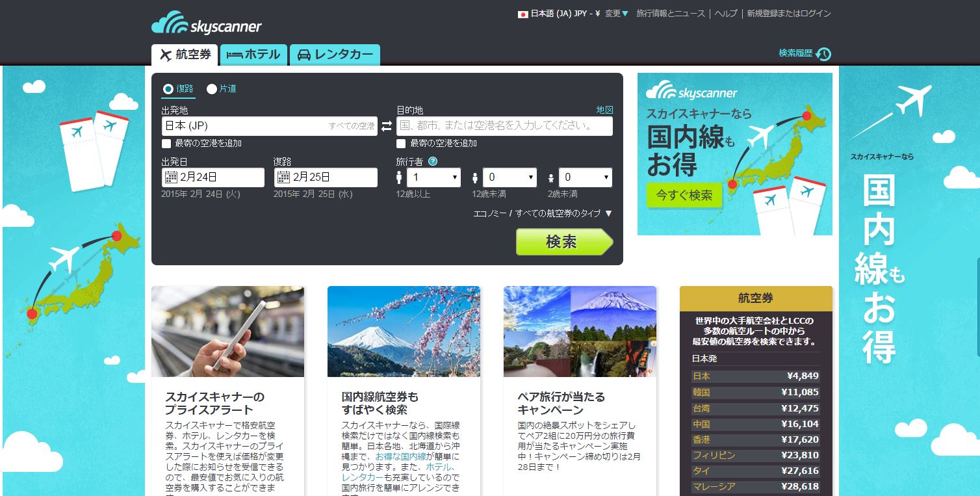Switch to the ホテル tab
The width and height of the screenshot is (980, 496).
[253, 55]
